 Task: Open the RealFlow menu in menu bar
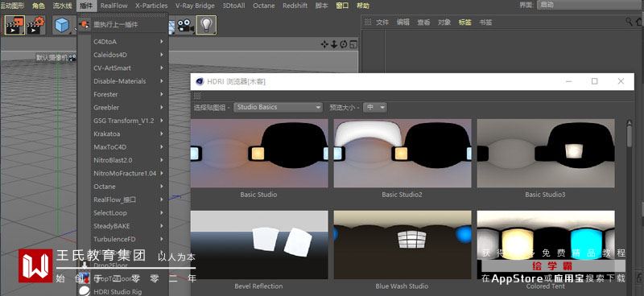[x=114, y=6]
